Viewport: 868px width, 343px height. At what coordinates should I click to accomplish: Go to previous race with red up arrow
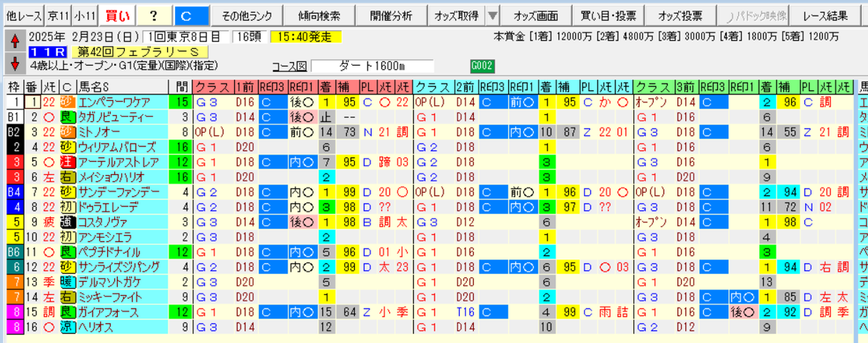tap(14, 42)
